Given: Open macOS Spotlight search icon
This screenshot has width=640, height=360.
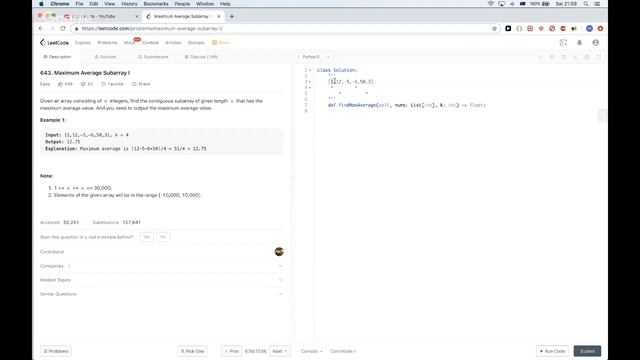Looking at the screenshot, I should pos(586,4).
